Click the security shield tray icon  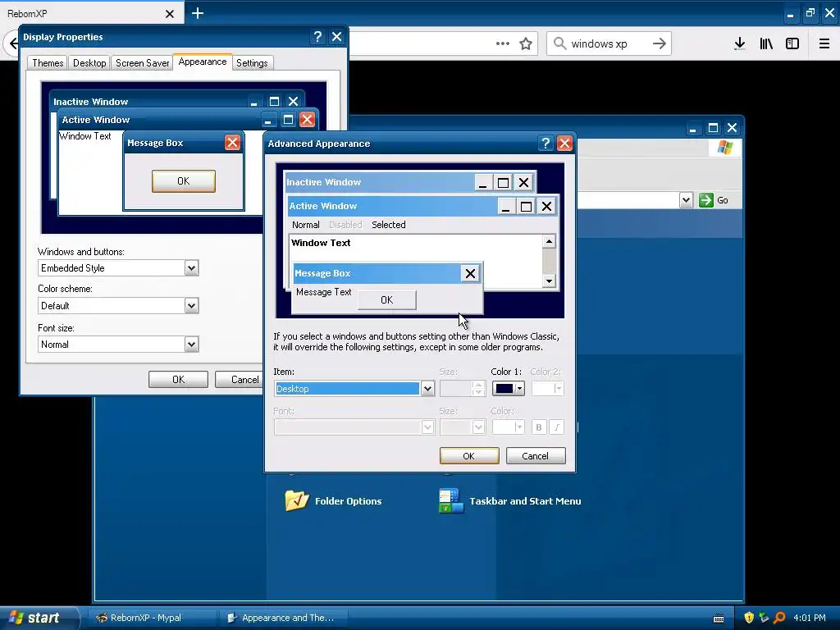coord(749,618)
